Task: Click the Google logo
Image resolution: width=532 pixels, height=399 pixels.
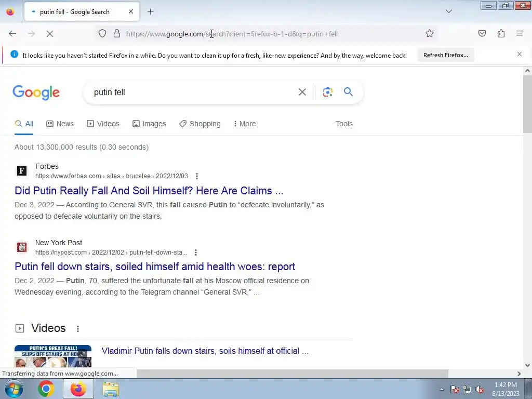Action: click(36, 92)
